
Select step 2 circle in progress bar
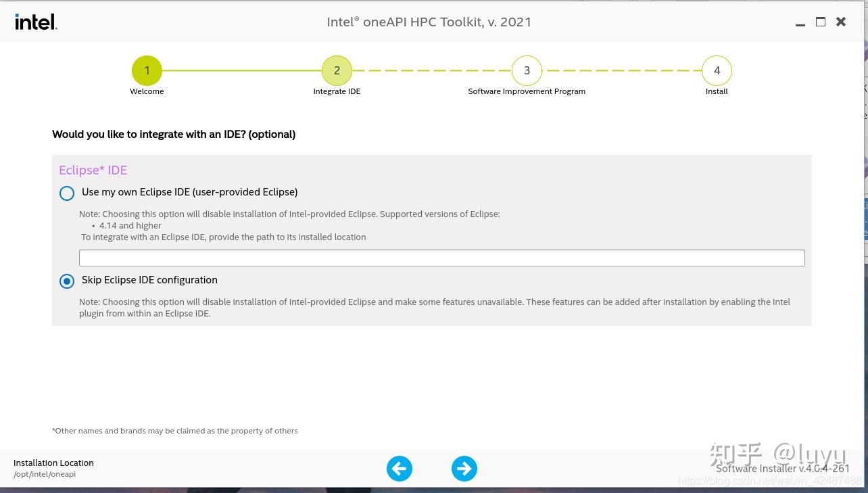coord(337,70)
